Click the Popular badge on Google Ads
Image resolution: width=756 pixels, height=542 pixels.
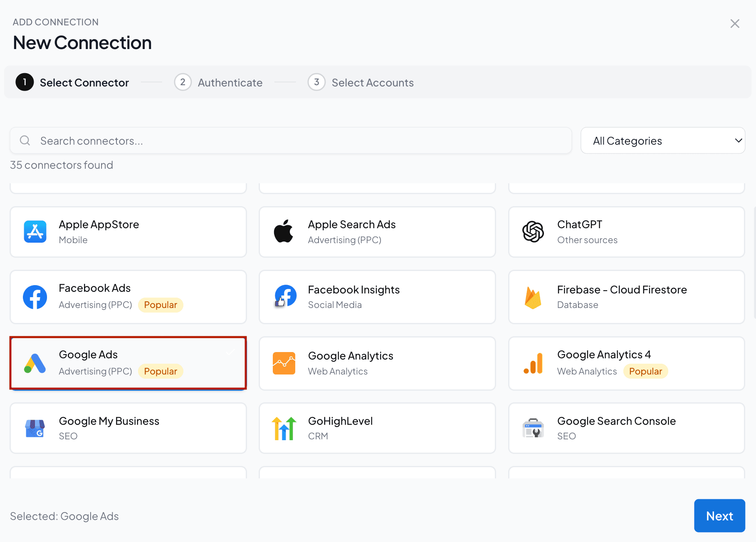click(x=161, y=371)
